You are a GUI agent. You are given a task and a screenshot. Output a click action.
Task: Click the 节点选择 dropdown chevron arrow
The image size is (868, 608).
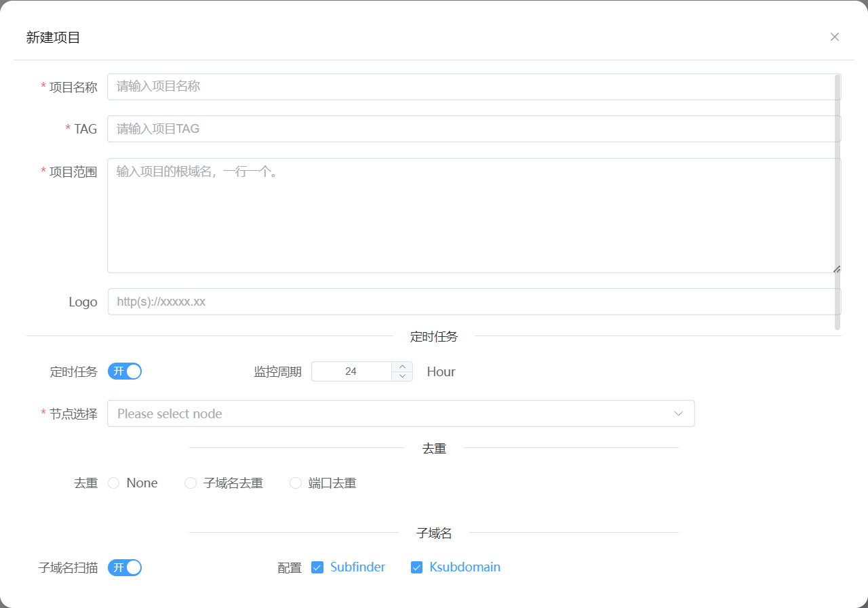[x=678, y=413]
